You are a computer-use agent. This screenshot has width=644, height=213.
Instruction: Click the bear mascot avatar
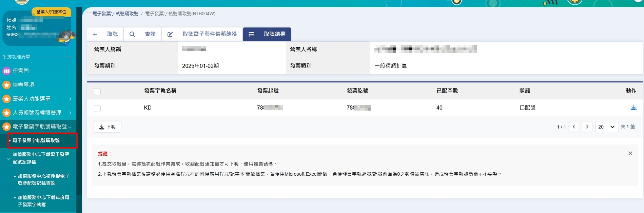pos(66,37)
